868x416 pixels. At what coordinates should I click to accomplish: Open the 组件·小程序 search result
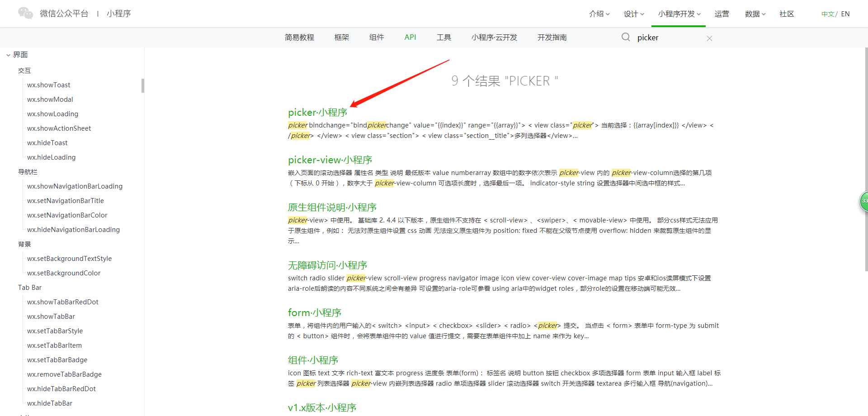click(x=313, y=360)
